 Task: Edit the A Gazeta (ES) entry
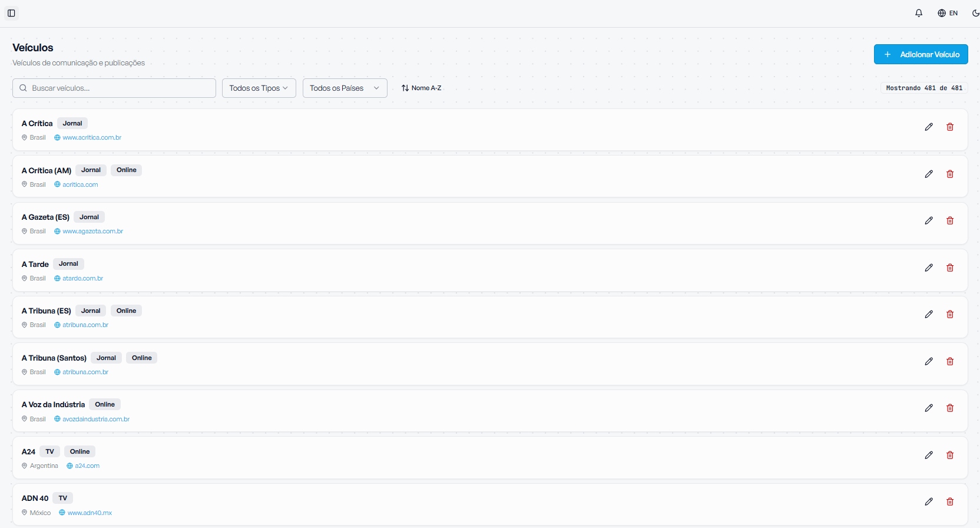[x=929, y=220]
